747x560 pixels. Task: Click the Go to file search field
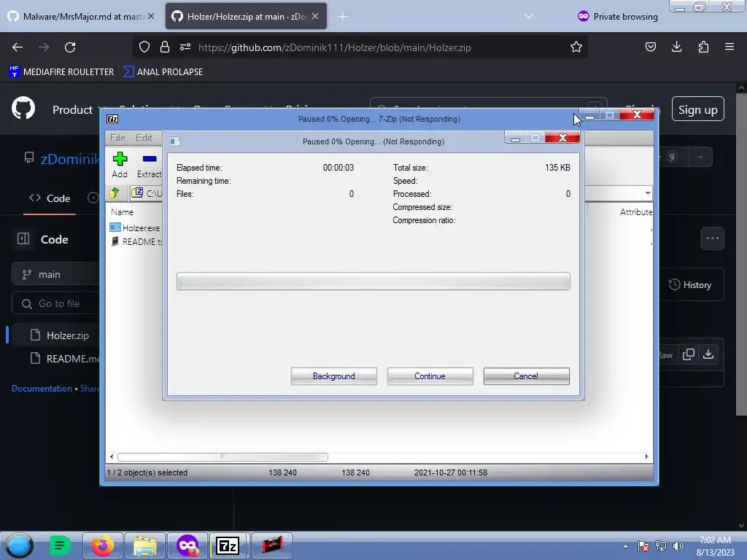(x=56, y=304)
